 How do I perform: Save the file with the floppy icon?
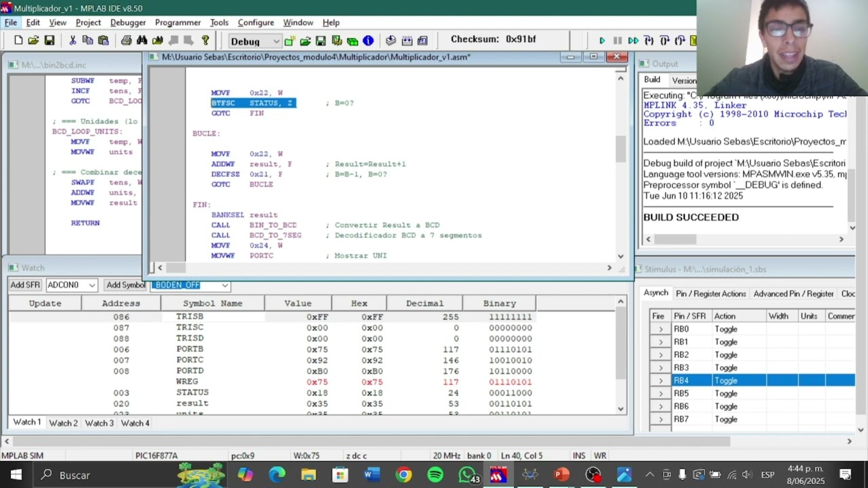click(x=49, y=41)
